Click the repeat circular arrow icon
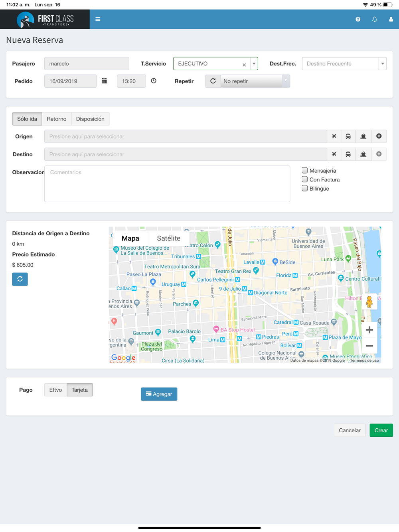 coord(213,81)
